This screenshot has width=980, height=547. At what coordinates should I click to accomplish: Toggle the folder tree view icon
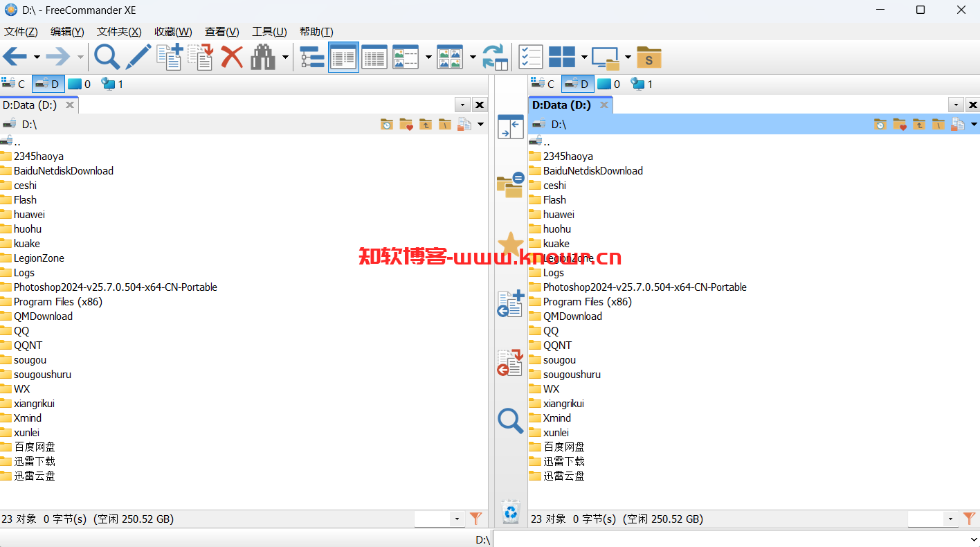tap(312, 57)
